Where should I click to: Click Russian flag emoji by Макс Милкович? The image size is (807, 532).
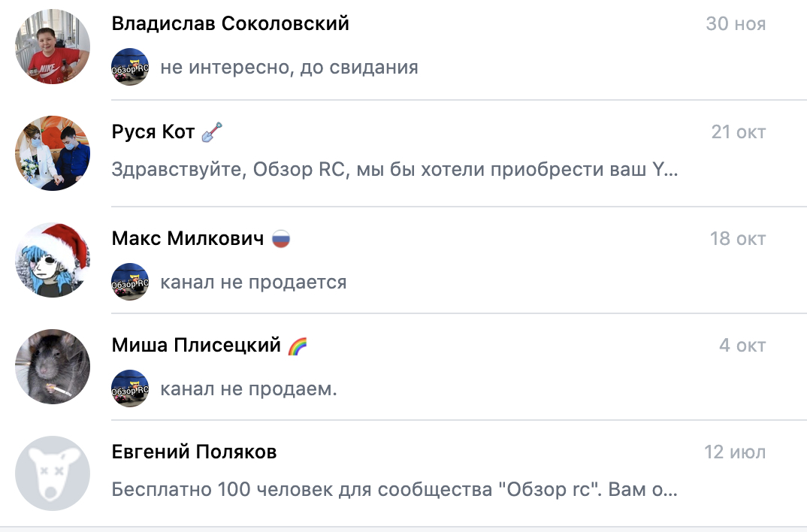coord(281,240)
